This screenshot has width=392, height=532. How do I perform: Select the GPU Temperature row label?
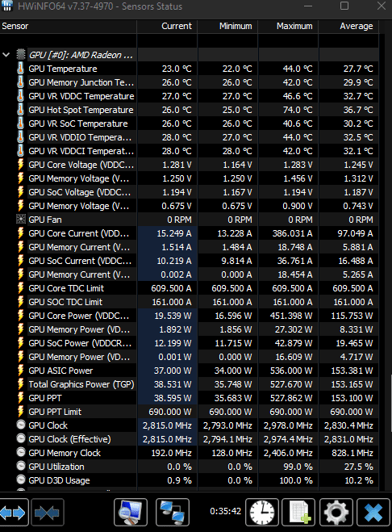[x=63, y=69]
